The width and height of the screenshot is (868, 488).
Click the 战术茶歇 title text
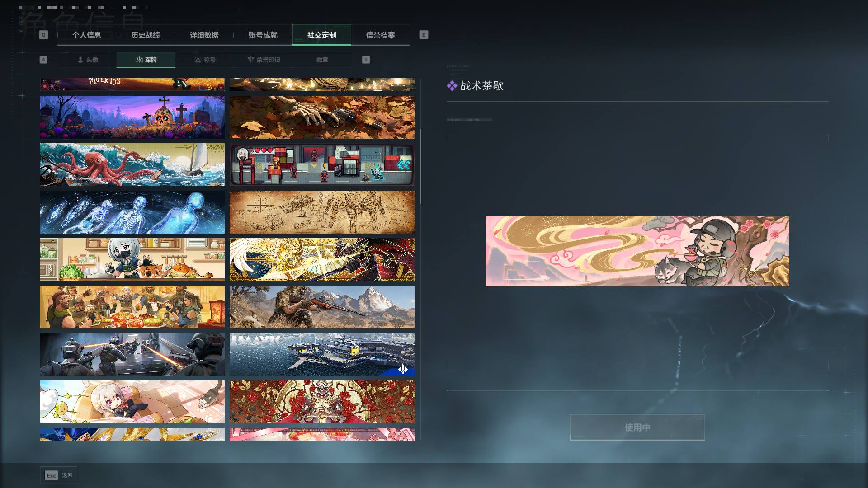pyautogui.click(x=482, y=86)
